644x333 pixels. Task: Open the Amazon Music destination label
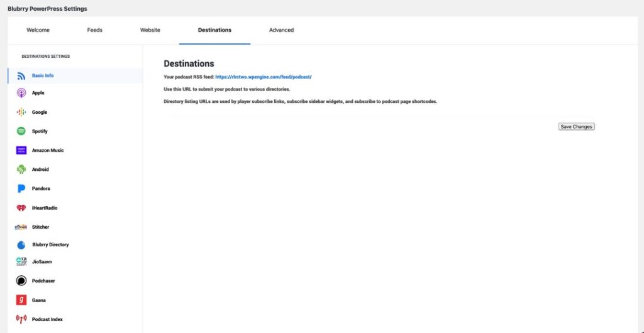[x=48, y=151]
